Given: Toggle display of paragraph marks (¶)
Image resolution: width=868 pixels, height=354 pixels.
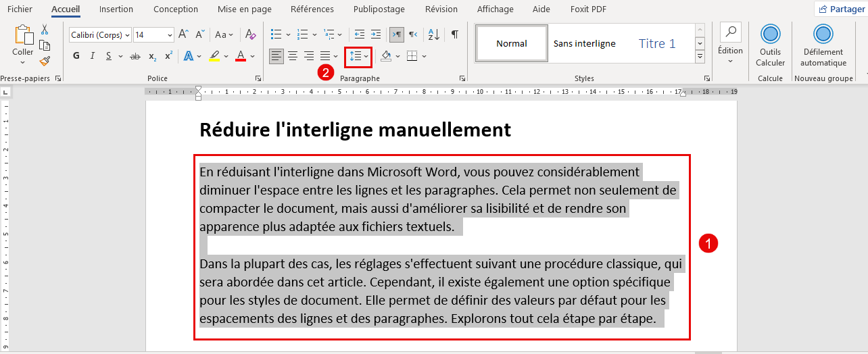Looking at the screenshot, I should click(x=455, y=34).
